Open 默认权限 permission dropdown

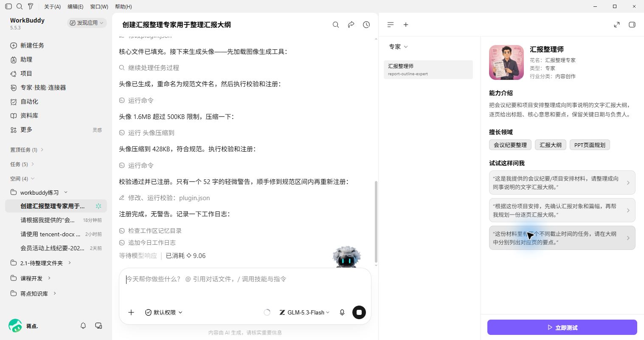164,312
